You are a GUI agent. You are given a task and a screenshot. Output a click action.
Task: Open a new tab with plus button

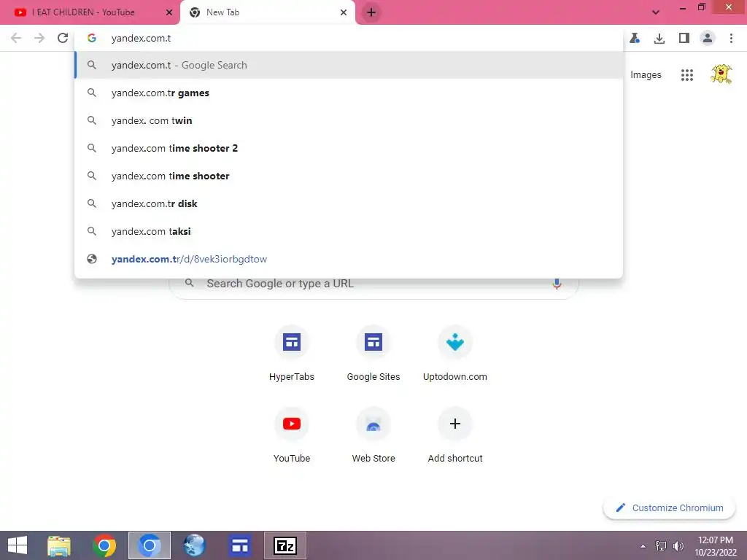tap(371, 12)
